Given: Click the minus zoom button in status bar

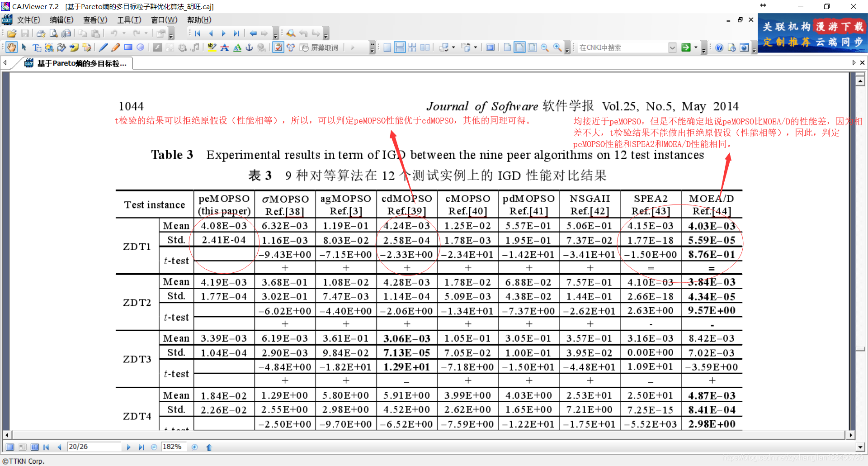Looking at the screenshot, I should [154, 447].
